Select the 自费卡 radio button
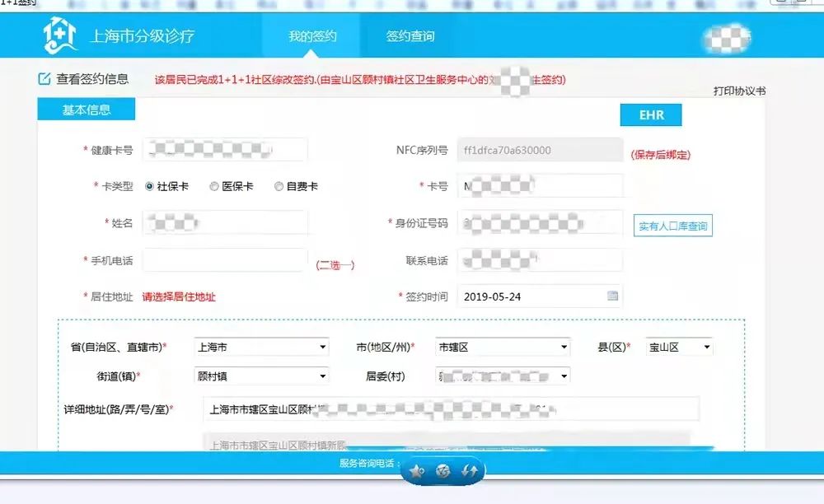The width and height of the screenshot is (824, 504). [279, 186]
